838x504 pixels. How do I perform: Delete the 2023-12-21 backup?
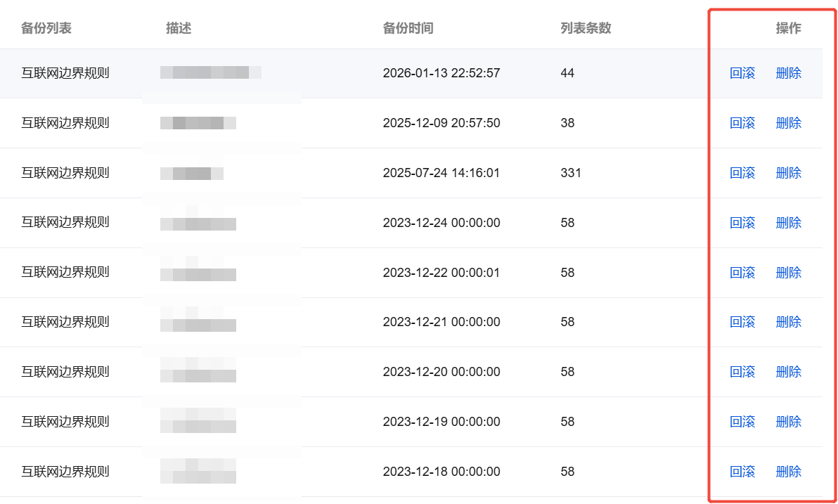[788, 322]
